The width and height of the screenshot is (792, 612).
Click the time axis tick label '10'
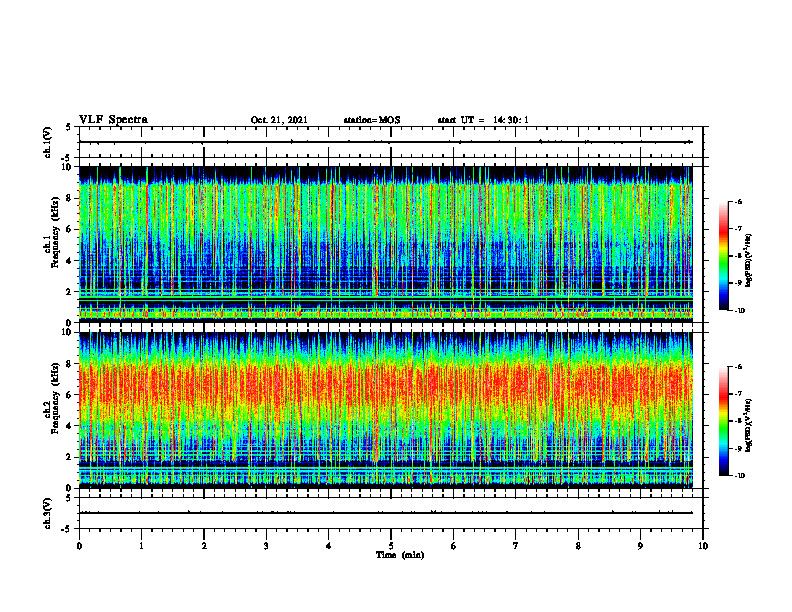click(x=703, y=546)
